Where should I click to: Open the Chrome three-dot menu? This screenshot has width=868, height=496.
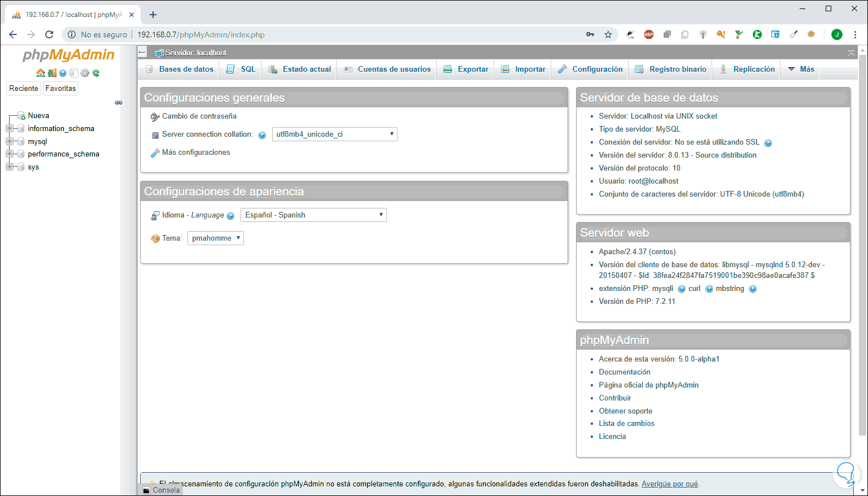coord(856,34)
